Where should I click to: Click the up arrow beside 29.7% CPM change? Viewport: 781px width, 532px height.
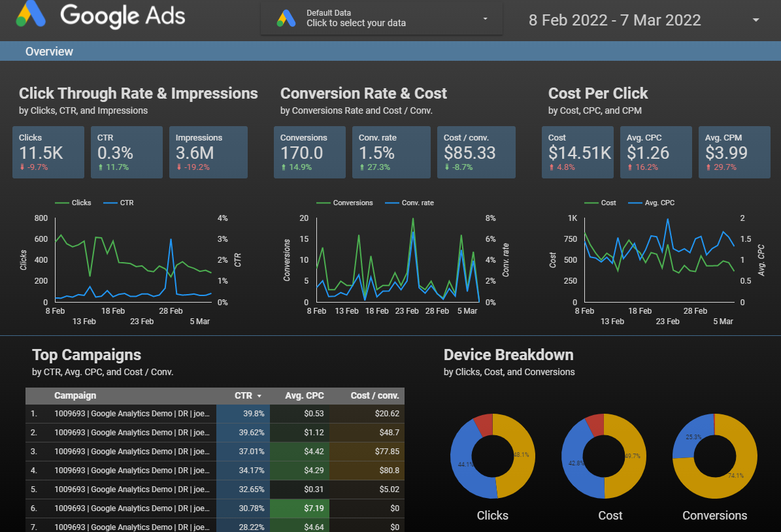point(708,167)
